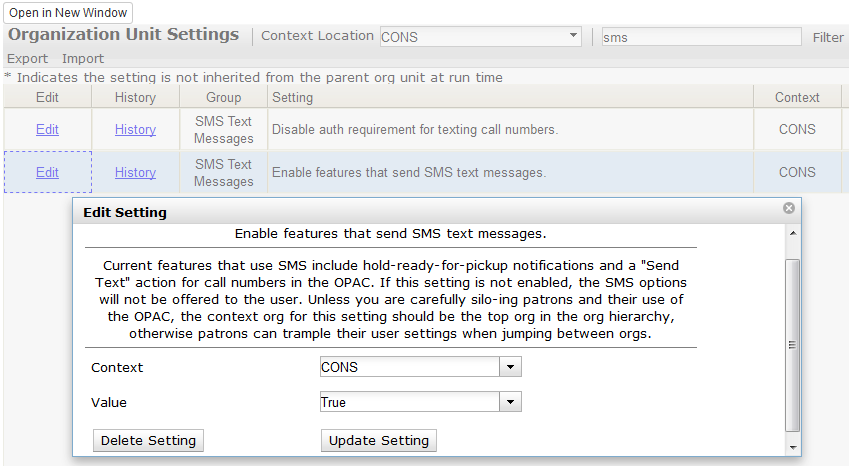849x466 pixels.
Task: Click the Update Setting button
Action: coord(379,440)
